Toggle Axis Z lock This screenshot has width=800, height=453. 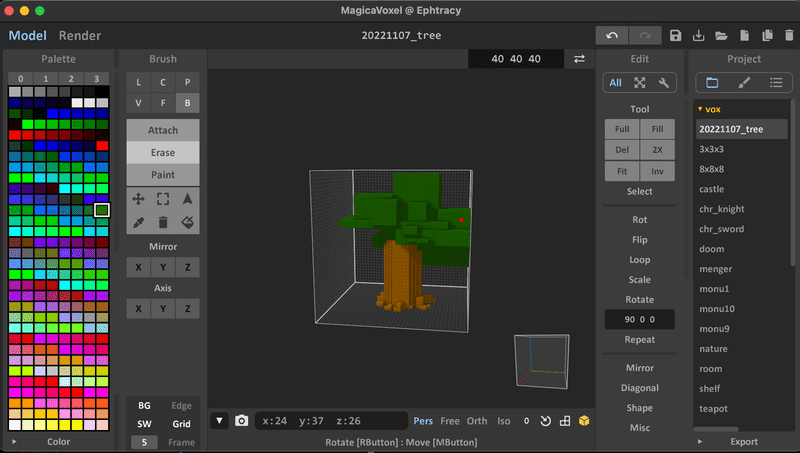[x=187, y=309]
